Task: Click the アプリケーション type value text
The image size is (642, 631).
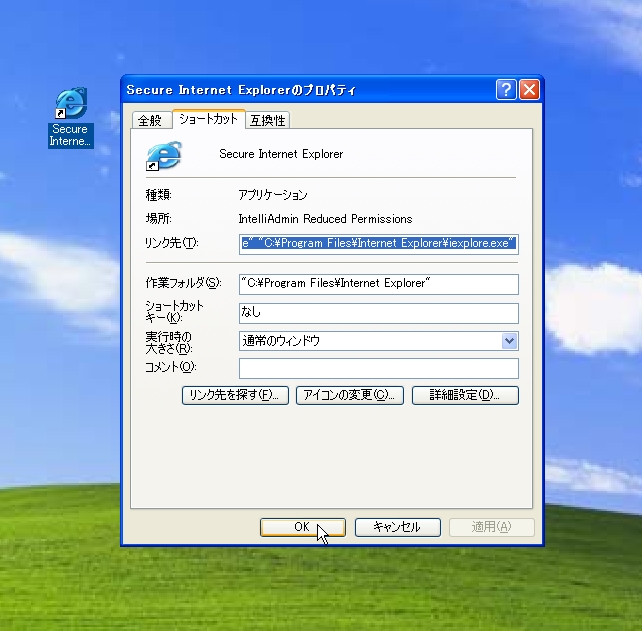Action: point(273,195)
